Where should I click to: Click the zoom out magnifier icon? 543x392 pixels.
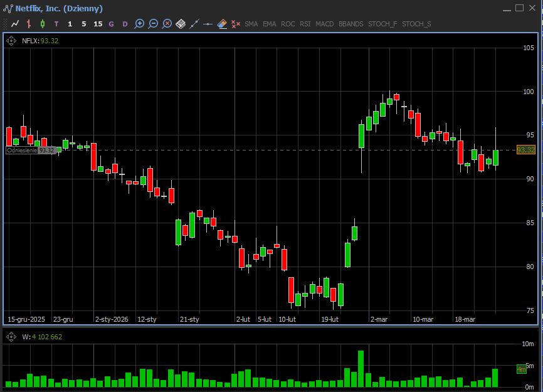coord(153,24)
